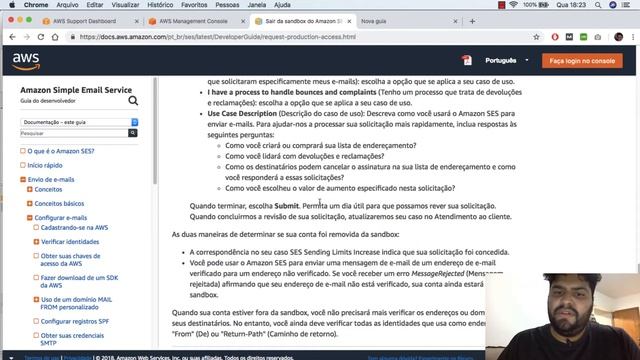
Task: Click the sidebar magnifier search icon
Action: click(x=133, y=101)
